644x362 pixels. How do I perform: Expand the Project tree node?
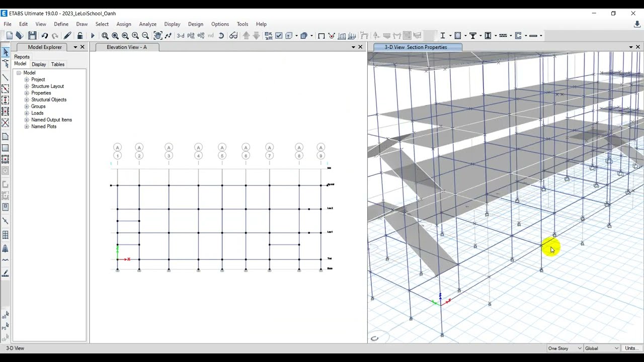point(27,79)
